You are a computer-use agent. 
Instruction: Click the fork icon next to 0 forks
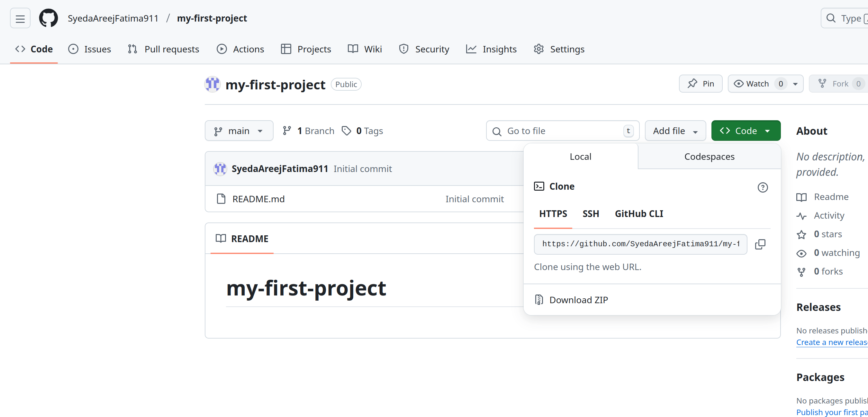(801, 272)
